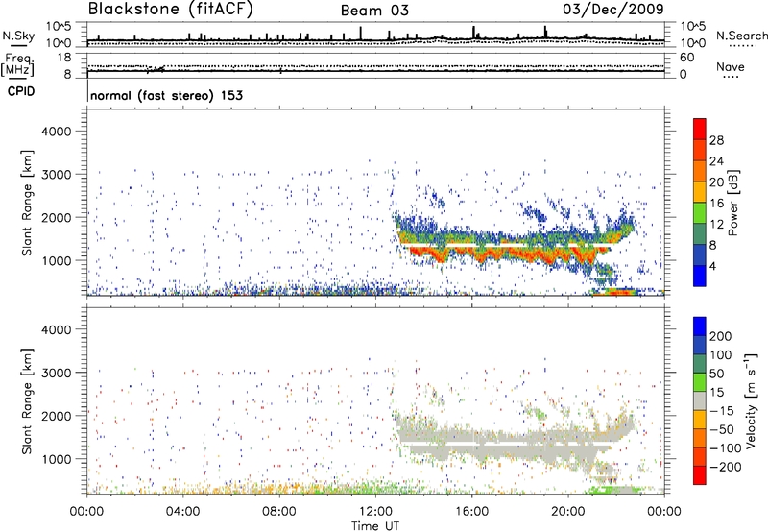Click the '20:00' time tick label

[568, 512]
